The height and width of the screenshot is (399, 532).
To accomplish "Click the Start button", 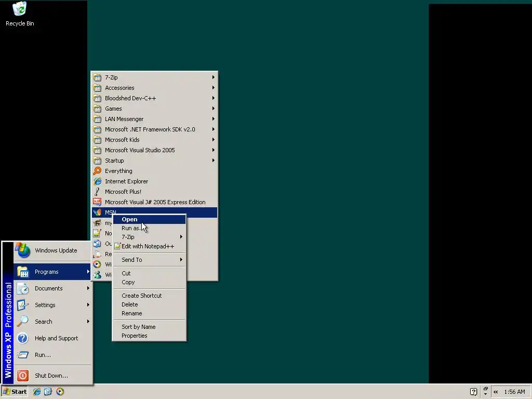I will point(15,392).
